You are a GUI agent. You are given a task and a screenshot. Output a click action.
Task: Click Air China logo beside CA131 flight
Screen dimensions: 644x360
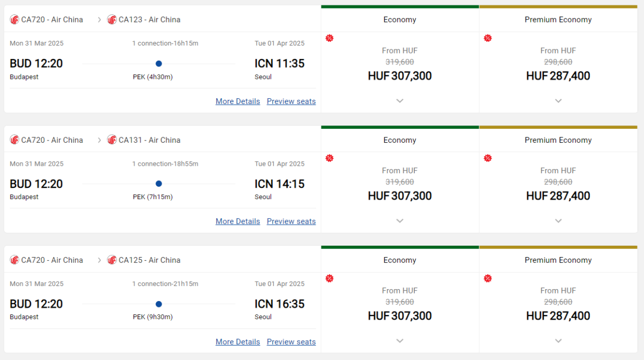(x=112, y=140)
